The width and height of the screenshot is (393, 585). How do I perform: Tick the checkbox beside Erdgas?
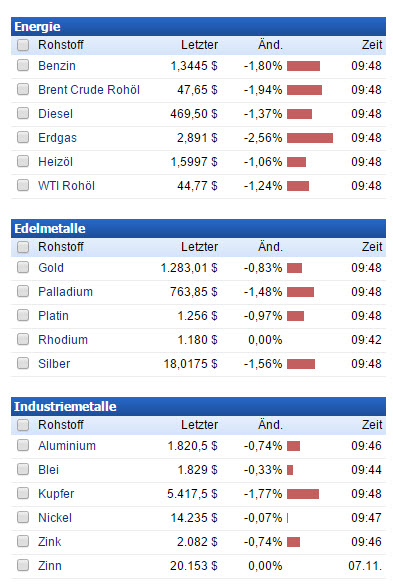click(x=23, y=137)
